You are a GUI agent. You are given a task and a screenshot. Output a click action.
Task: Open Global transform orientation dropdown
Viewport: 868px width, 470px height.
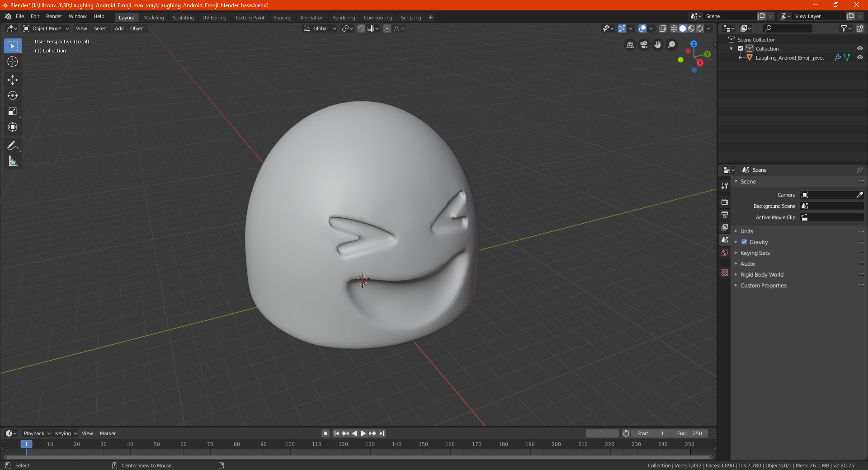pyautogui.click(x=320, y=28)
